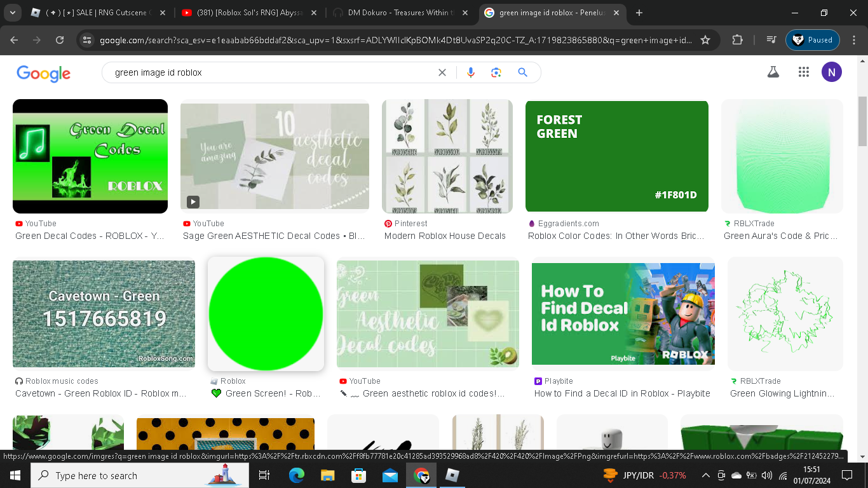This screenshot has width=868, height=488.
Task: Select the How To Find Decal Id thumbnail
Action: tap(623, 314)
